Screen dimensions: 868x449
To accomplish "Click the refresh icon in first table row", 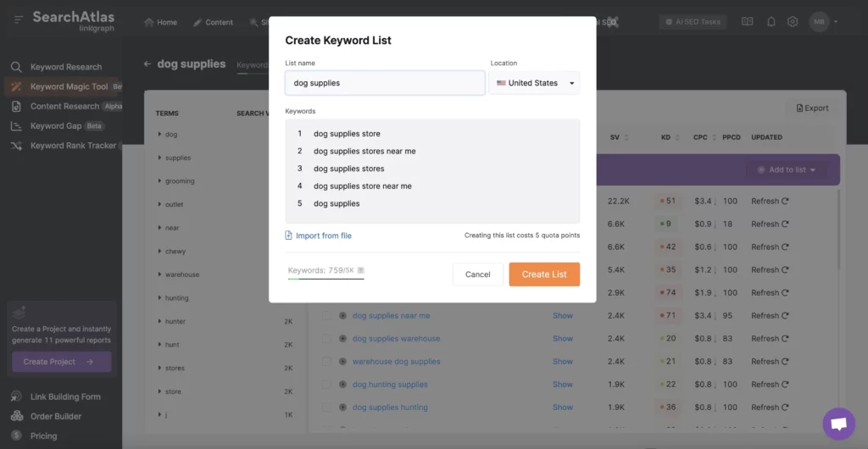I will point(785,202).
